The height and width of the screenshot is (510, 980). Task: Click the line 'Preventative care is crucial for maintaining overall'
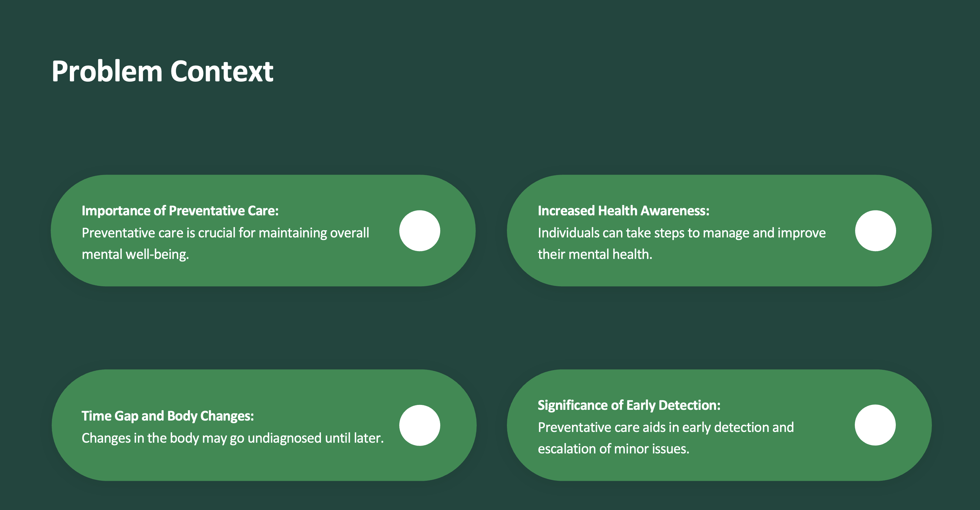click(225, 233)
